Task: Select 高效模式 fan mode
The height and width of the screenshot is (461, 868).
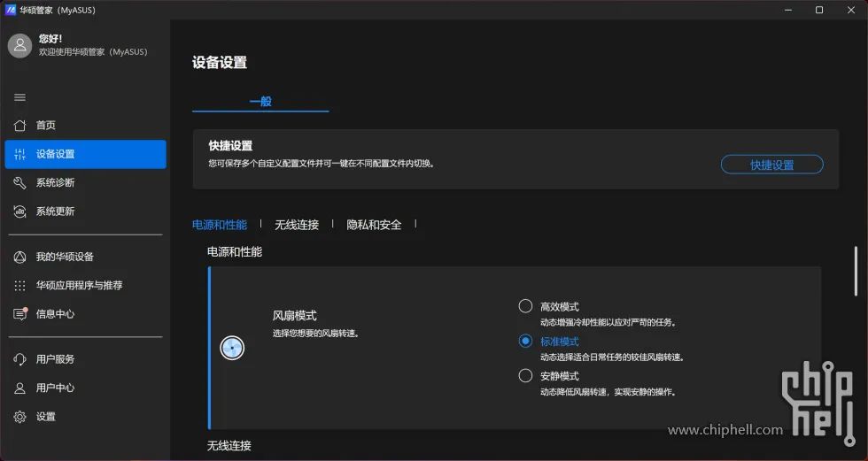Action: coord(525,306)
